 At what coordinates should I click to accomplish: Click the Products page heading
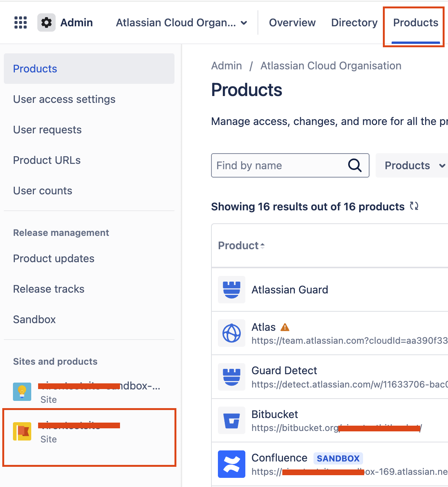pos(247,90)
